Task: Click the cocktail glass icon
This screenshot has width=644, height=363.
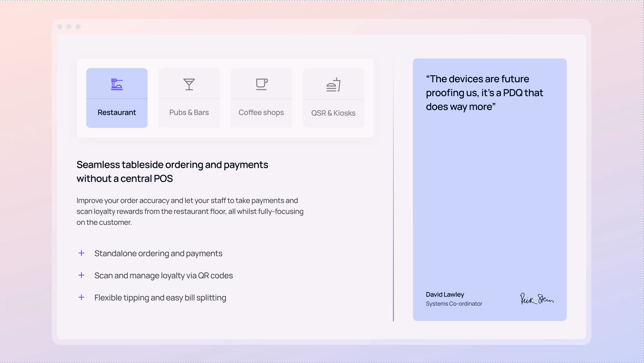Action: coord(189,84)
